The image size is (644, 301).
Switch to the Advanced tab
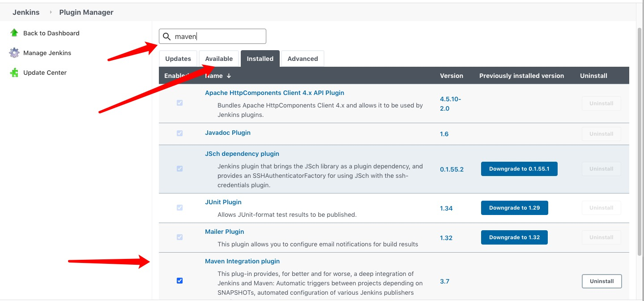coord(303,59)
